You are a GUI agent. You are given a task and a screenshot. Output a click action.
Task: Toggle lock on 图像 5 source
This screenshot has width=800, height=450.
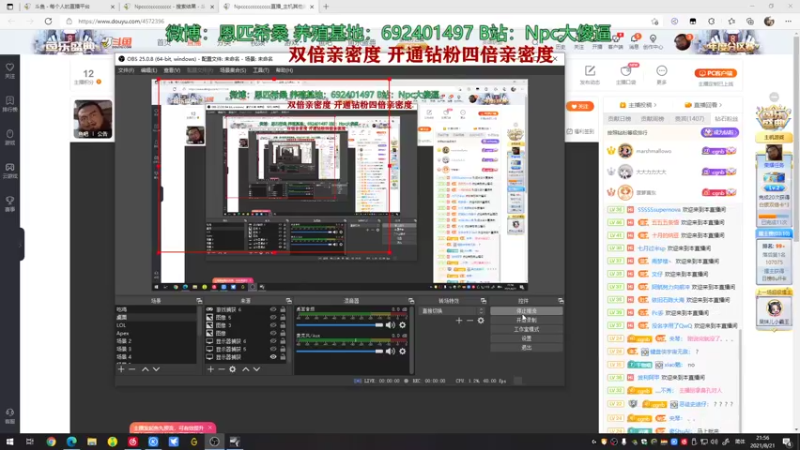[x=283, y=317]
